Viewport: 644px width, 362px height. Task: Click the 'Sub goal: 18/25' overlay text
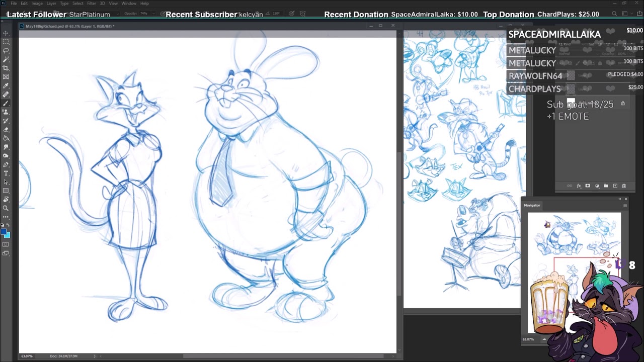[x=580, y=104]
